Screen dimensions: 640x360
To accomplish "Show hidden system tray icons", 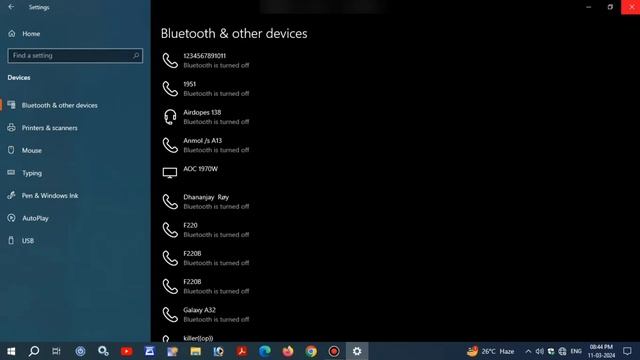I will 528,351.
